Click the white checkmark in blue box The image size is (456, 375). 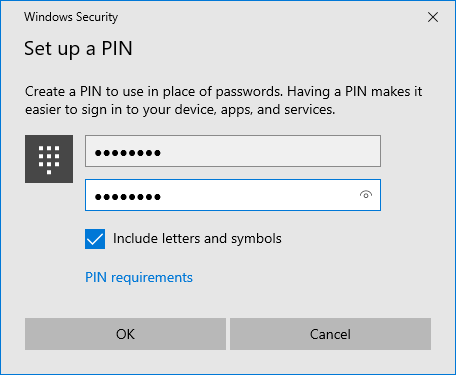tap(95, 239)
